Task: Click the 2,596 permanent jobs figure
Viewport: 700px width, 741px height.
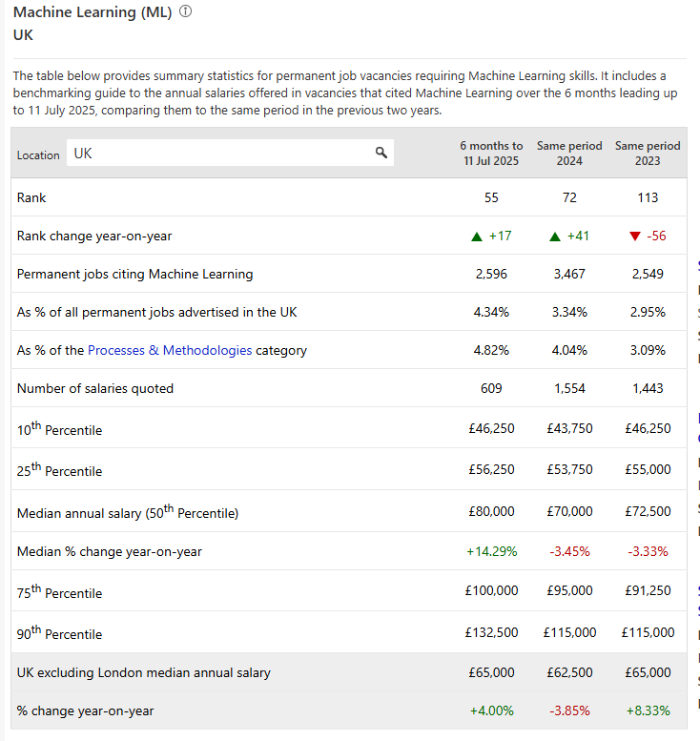Action: coord(491,274)
